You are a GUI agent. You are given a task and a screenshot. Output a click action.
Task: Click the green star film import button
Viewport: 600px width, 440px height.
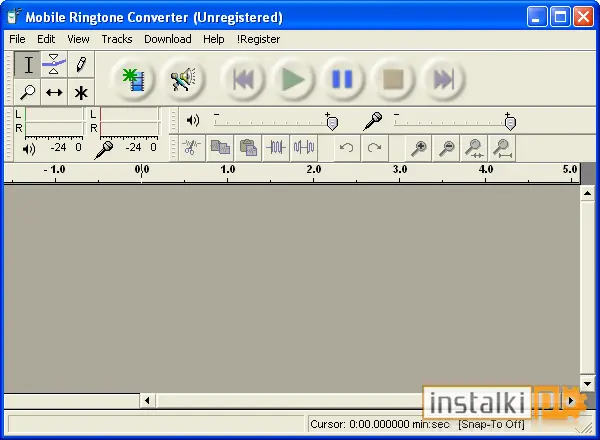pos(133,79)
